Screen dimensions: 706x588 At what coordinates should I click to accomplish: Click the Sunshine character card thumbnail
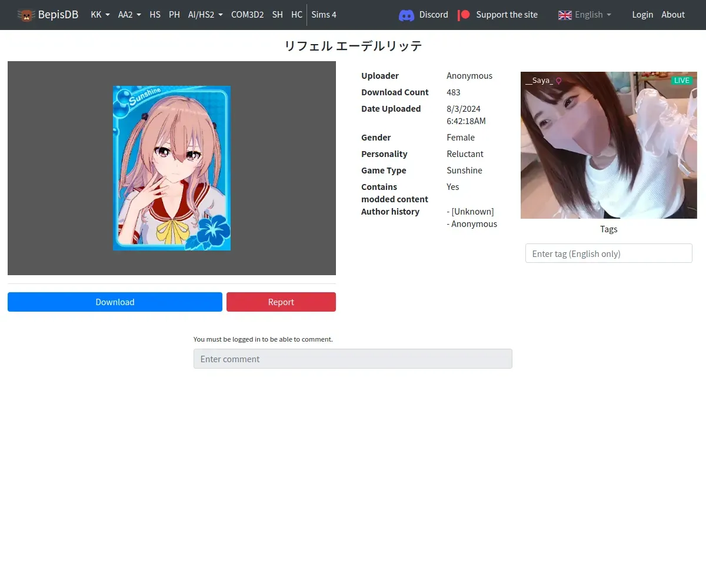[x=172, y=168]
